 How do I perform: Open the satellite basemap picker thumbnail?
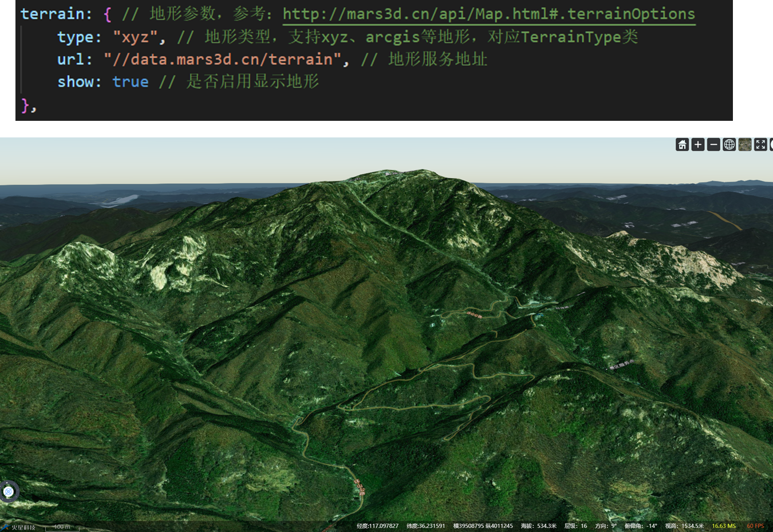(x=744, y=145)
